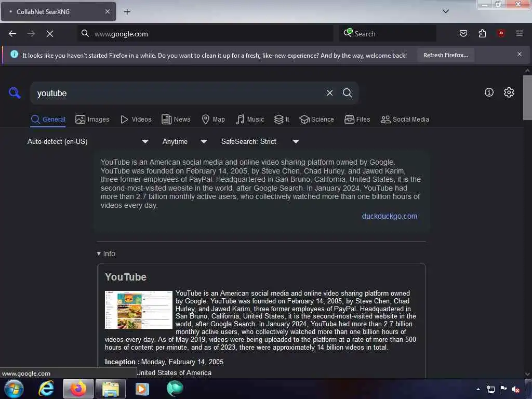Screen dimensions: 532x399
Task: Click the Inception date text
Action: point(182,362)
